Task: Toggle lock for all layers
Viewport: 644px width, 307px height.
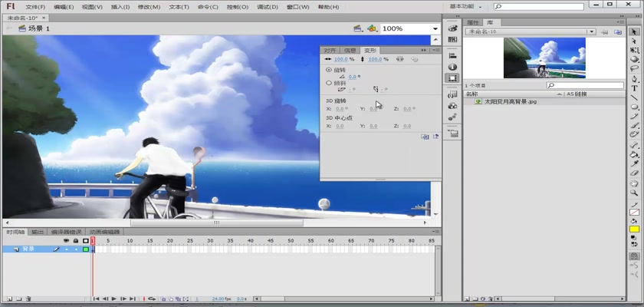Action: tap(76, 241)
